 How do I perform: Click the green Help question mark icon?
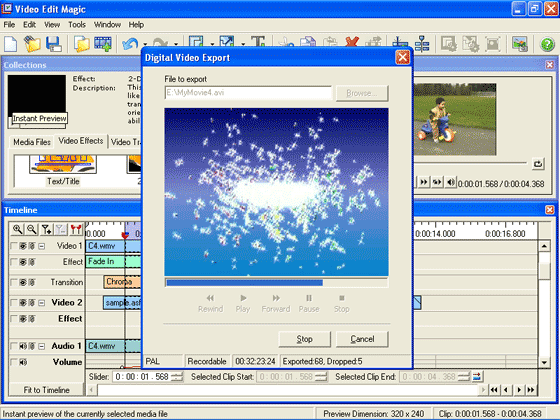click(547, 45)
